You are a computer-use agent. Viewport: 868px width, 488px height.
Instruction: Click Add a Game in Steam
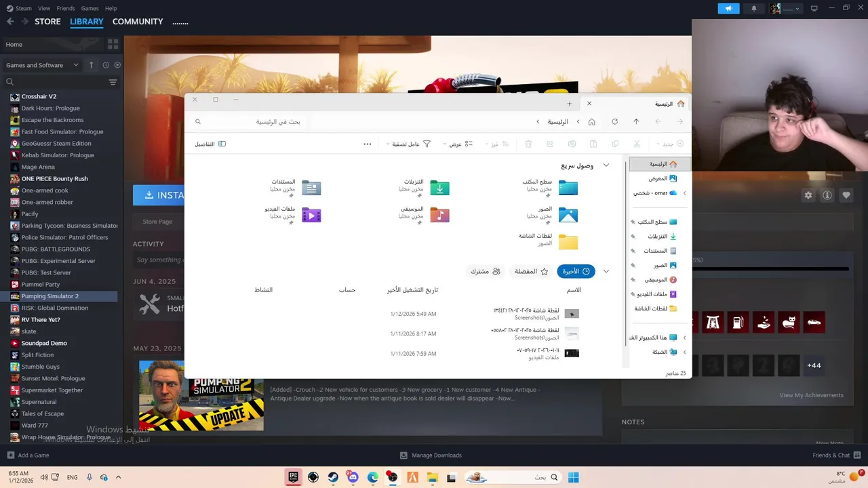(x=28, y=455)
